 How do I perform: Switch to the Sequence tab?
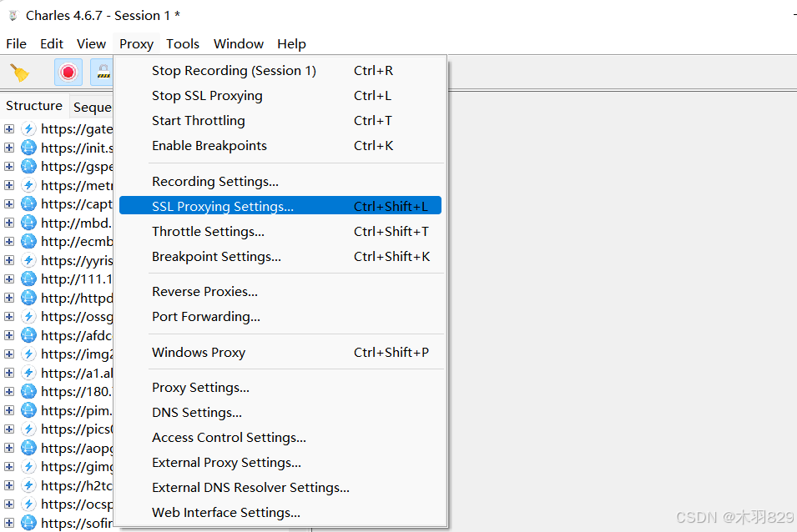pyautogui.click(x=92, y=107)
